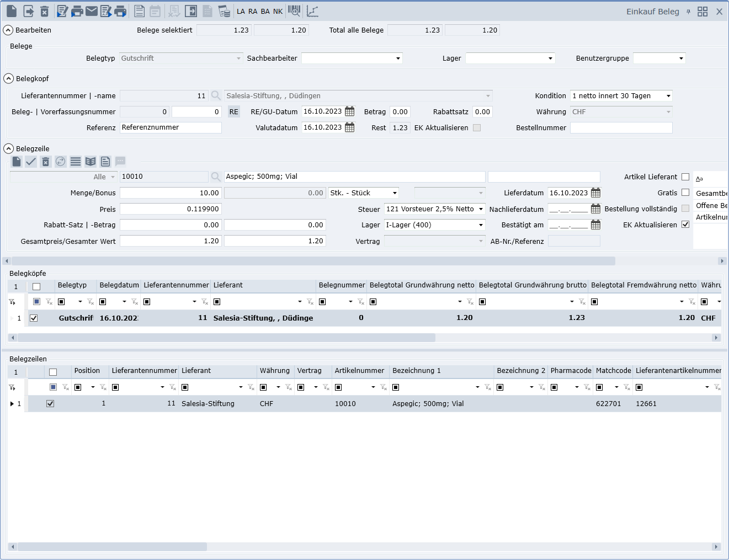Screen dimensions: 729x560
Task: Open the line chart statistics icon
Action: [312, 11]
